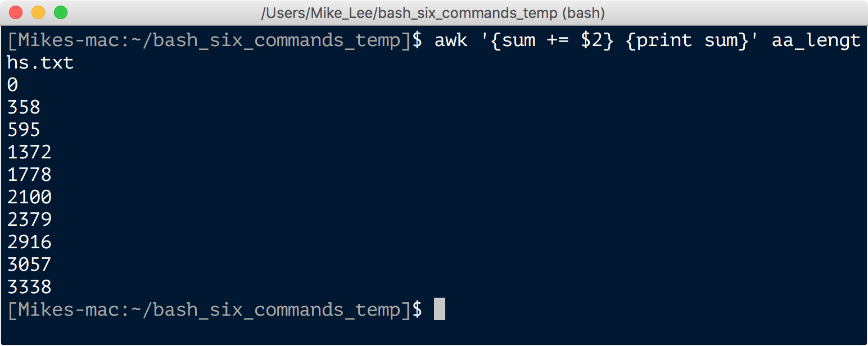Screen dimensions: 868x346
Task: Click the output value 2916
Action: pyautogui.click(x=29, y=242)
